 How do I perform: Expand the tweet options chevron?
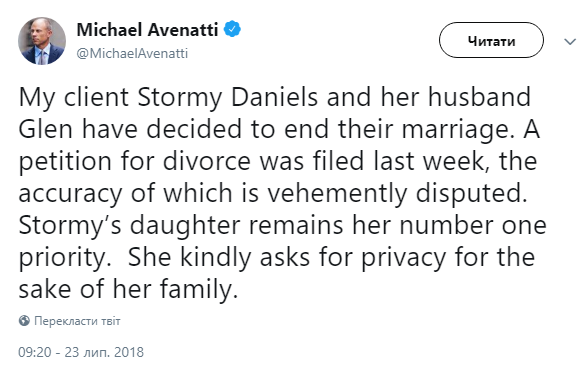570,41
